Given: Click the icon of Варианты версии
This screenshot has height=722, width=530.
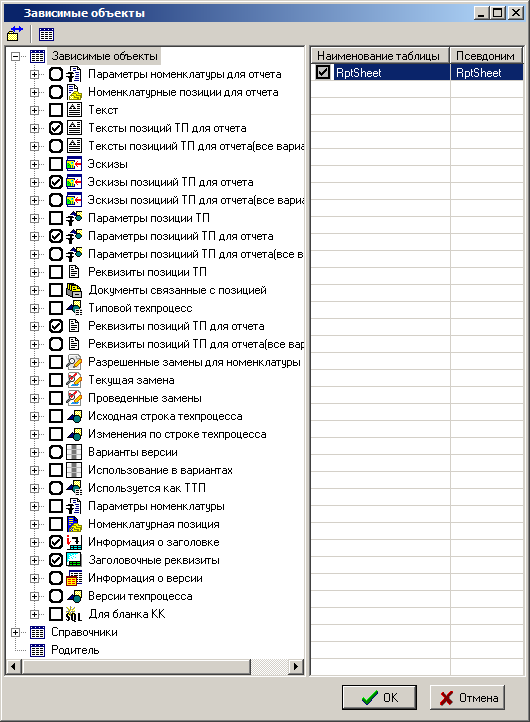Looking at the screenshot, I should [x=74, y=452].
